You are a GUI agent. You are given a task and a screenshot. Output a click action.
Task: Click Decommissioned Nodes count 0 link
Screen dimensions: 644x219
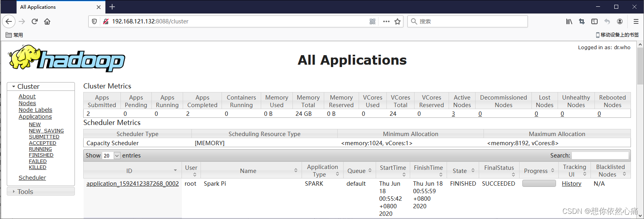click(x=480, y=114)
